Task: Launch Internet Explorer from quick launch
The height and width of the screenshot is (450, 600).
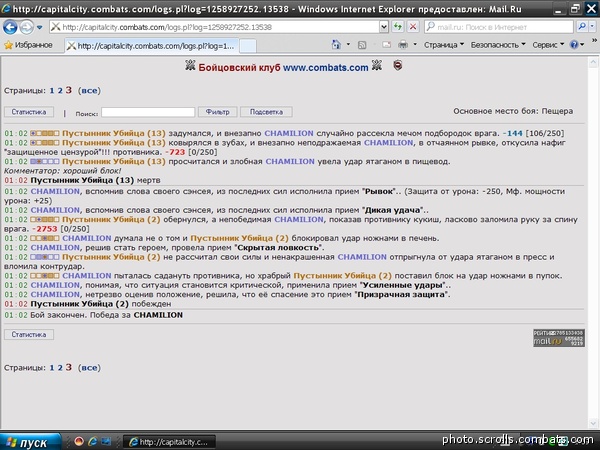Action: [92, 442]
